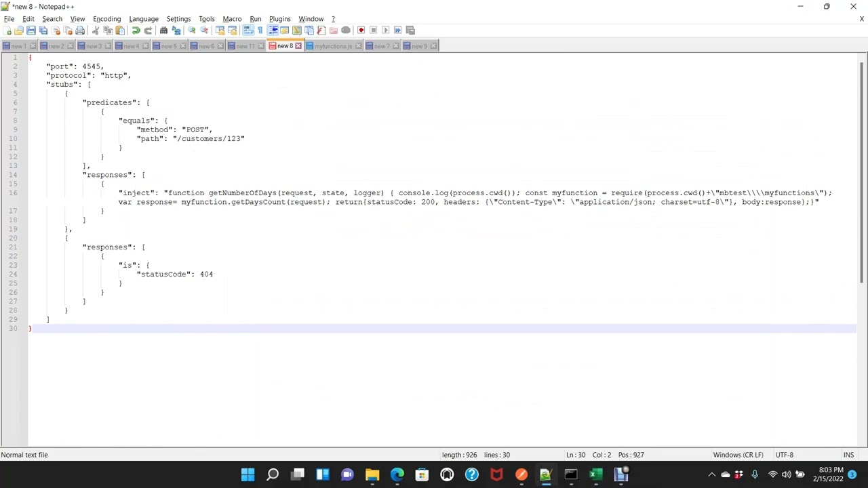
Task: Click the Close document toolbar icon
Action: (56, 30)
